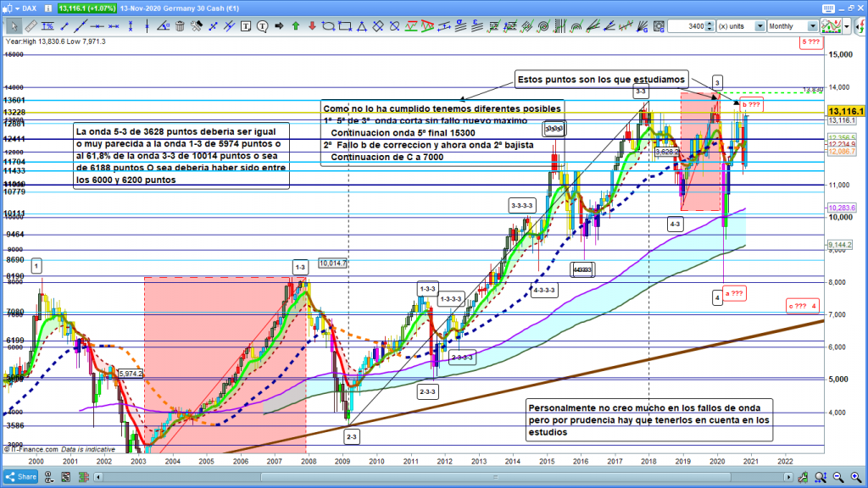Insert a red down arrow marker
This screenshot has width=868, height=488.
click(312, 26)
